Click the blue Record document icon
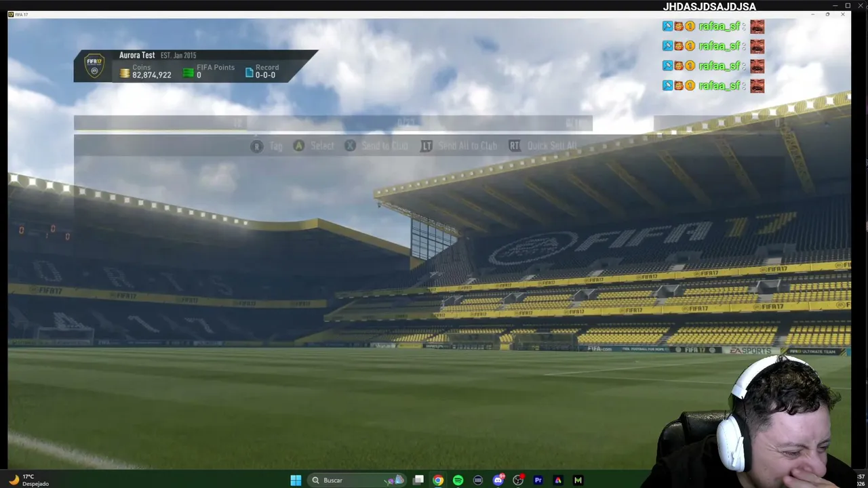The width and height of the screenshot is (868, 488). (249, 73)
